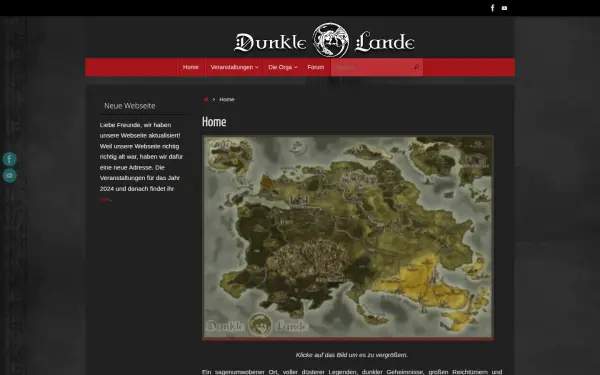This screenshot has height=375, width=600.
Task: Click the search magnifier icon
Action: [x=416, y=67]
